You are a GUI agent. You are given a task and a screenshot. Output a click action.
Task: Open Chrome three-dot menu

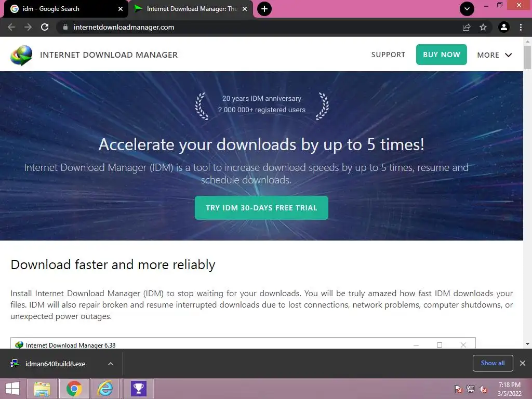tap(521, 27)
